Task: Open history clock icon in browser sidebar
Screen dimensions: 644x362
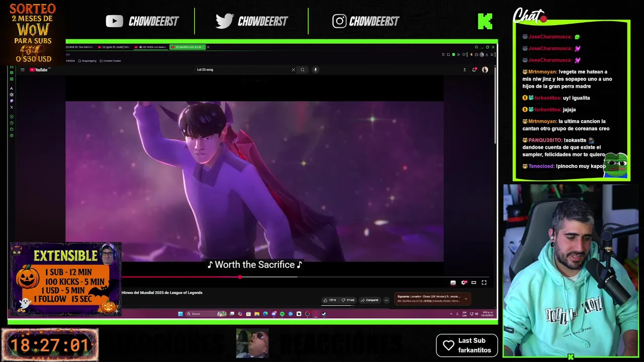Action: [x=12, y=123]
